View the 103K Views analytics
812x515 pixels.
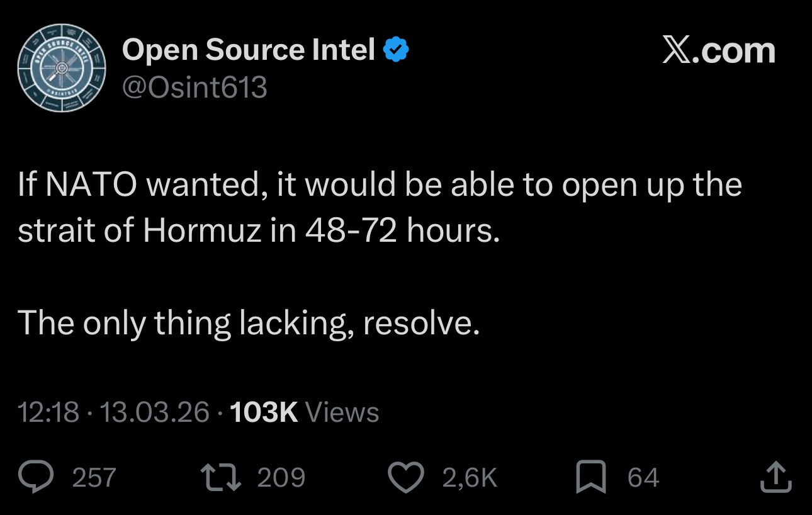305,412
